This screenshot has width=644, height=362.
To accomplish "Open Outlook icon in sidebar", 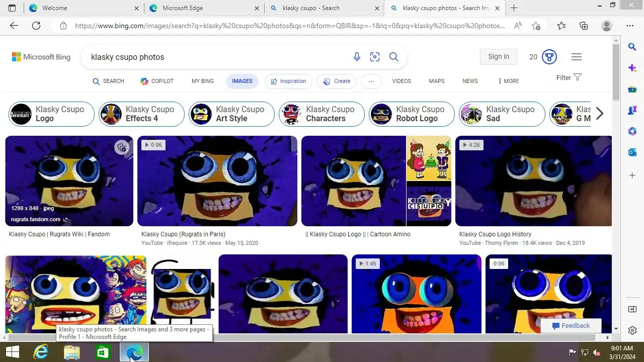I will (632, 152).
